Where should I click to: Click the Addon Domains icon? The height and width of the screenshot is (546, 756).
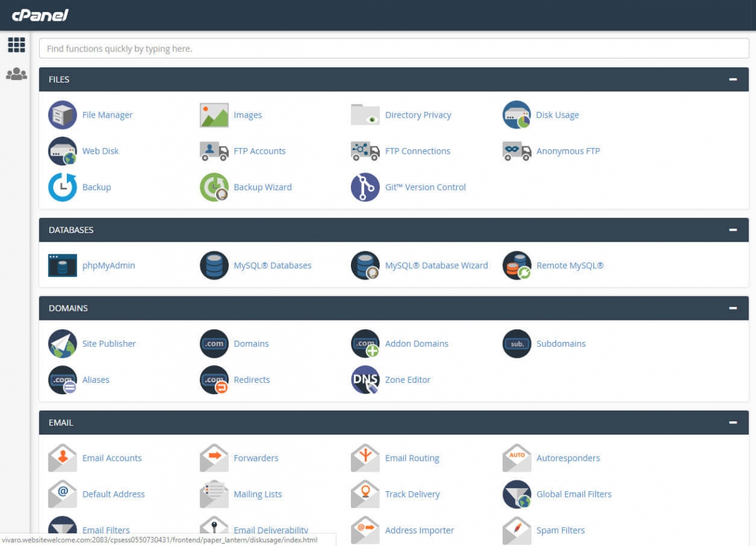click(365, 344)
